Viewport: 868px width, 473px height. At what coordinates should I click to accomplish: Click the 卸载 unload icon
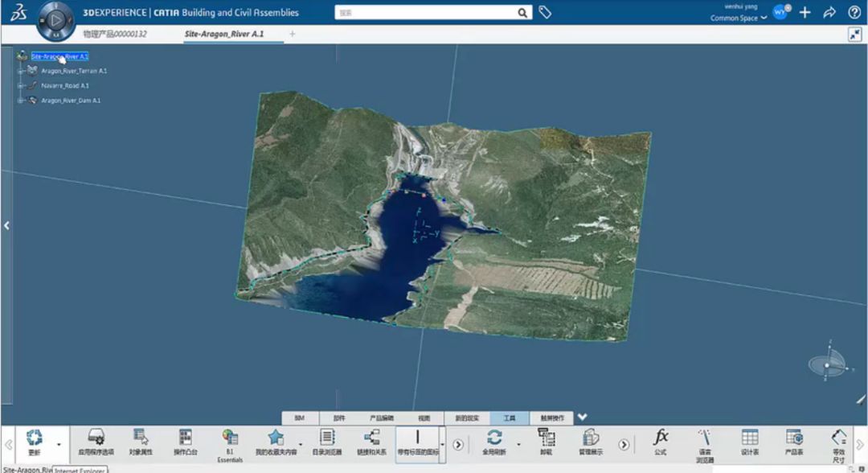546,438
